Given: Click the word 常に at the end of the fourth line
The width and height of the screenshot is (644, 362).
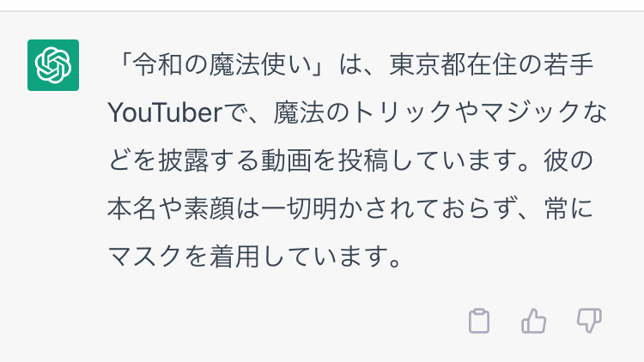Looking at the screenshot, I should point(568,208).
